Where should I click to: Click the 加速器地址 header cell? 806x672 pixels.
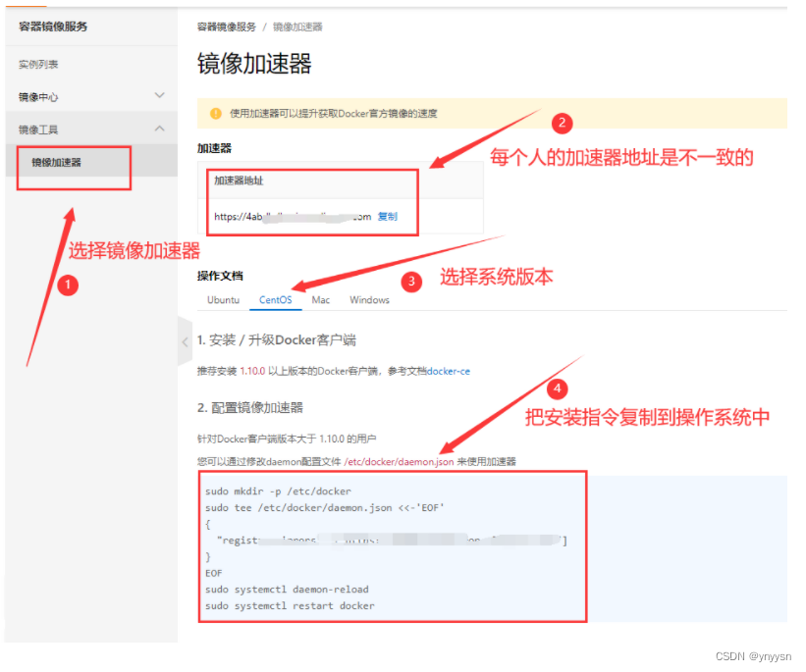tap(239, 181)
